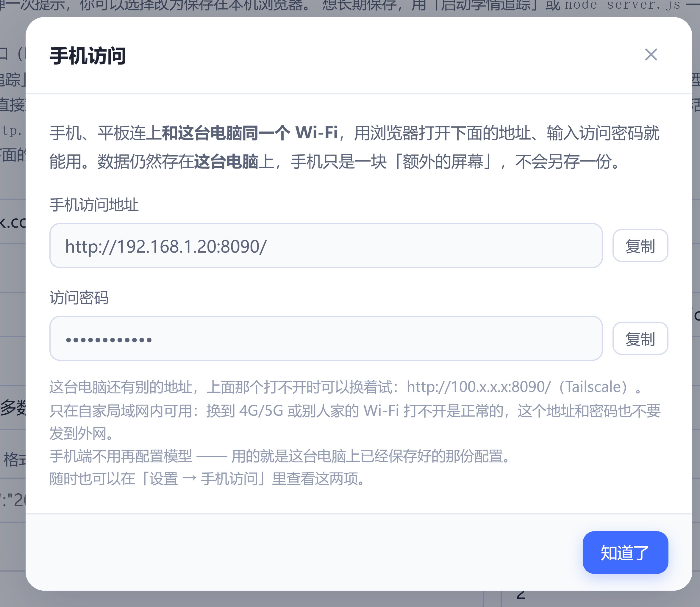Click the bold 和这台电脑同一个 Wi-Fi text
The height and width of the screenshot is (607, 700).
coord(250,133)
